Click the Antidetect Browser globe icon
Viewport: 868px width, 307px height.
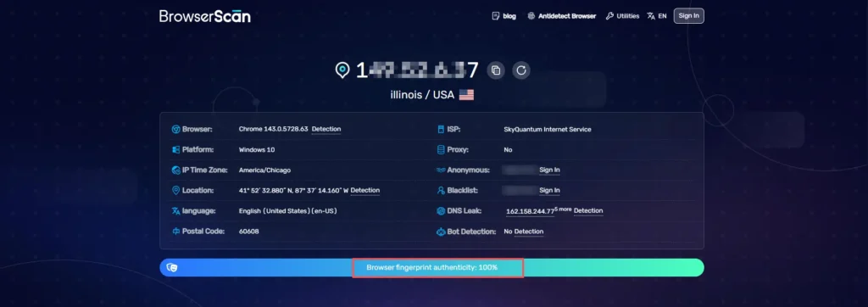coord(531,16)
